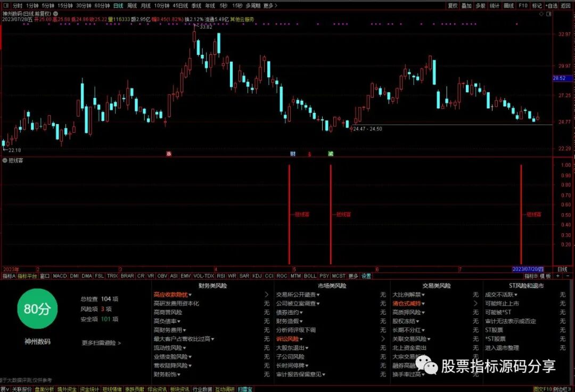The height and width of the screenshot is (392, 575).
Task: Click the 财 event marker under the chart
Action: [293, 153]
